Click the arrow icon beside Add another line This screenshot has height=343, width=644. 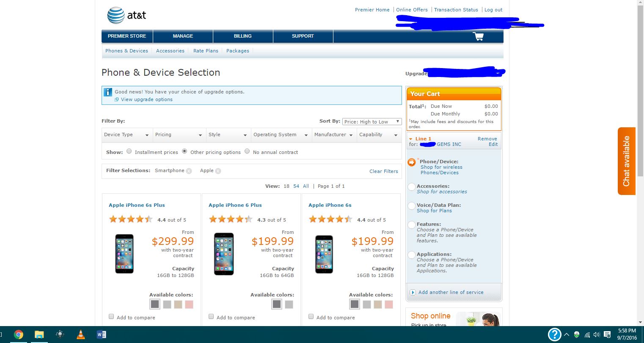(413, 292)
